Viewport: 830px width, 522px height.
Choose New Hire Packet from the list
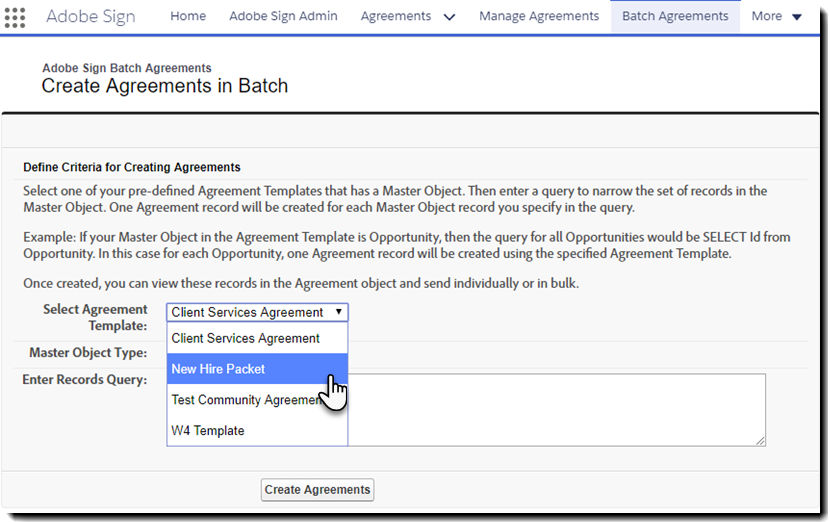(x=219, y=369)
